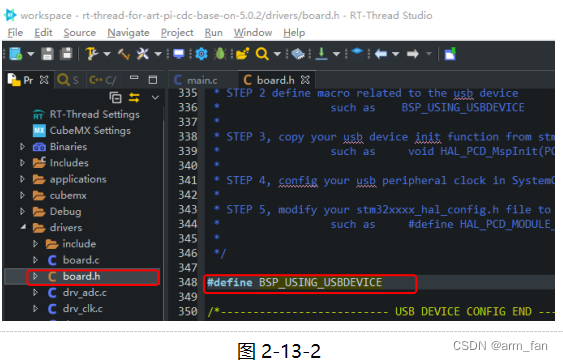563x361 pixels.
Task: Open the New icon's dropdown arrow
Action: coord(31,54)
